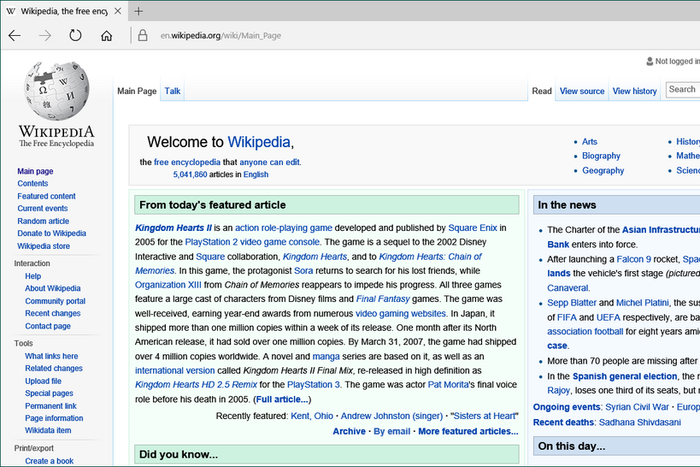Open the View history tab
The width and height of the screenshot is (700, 467).
pyautogui.click(x=634, y=91)
